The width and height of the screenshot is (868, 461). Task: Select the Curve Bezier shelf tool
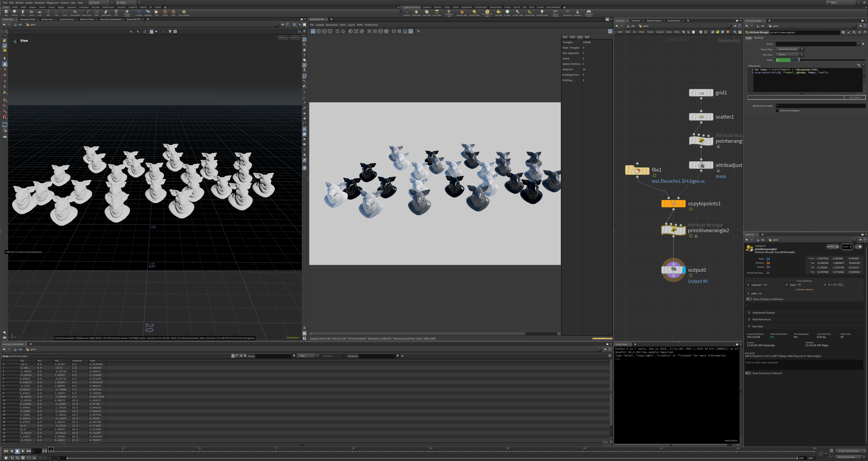tap(75, 12)
